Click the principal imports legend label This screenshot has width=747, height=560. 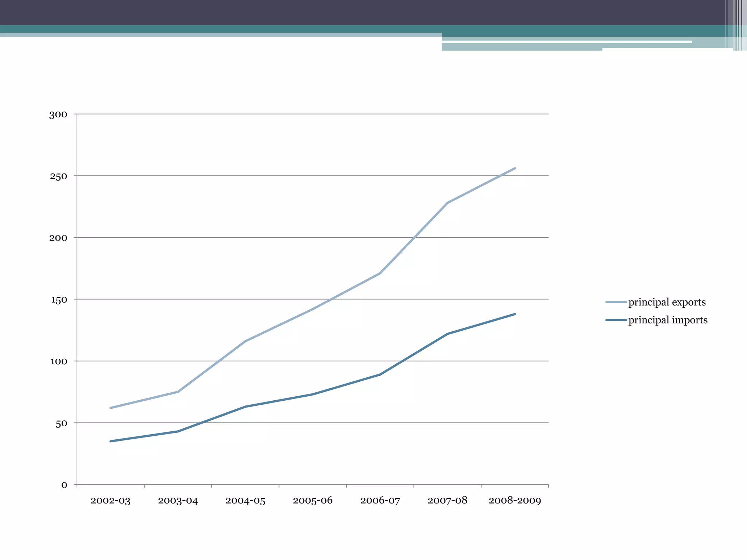point(667,320)
